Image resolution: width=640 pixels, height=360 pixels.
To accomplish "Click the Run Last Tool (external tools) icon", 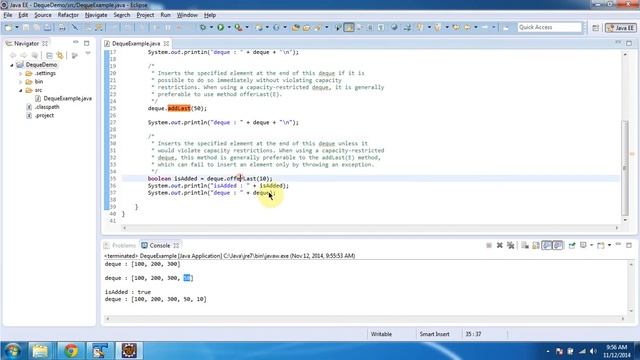I will (238, 27).
